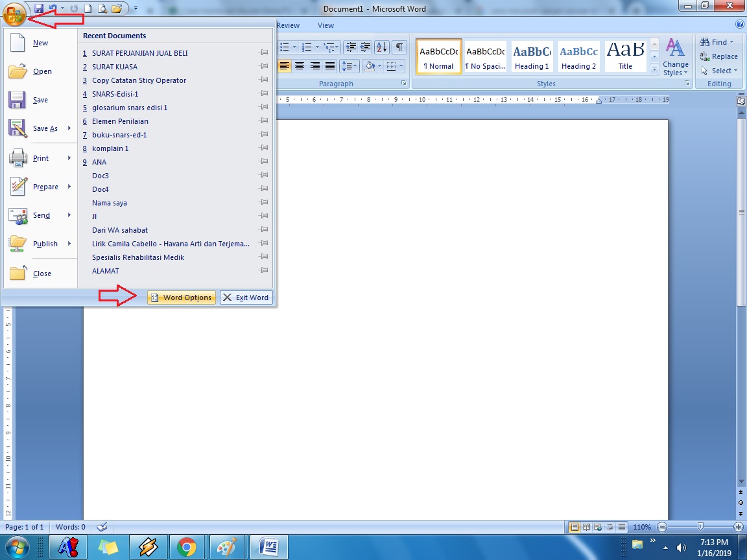Expand the Styles gallery with More arrow
The height and width of the screenshot is (560, 747).
(654, 69)
